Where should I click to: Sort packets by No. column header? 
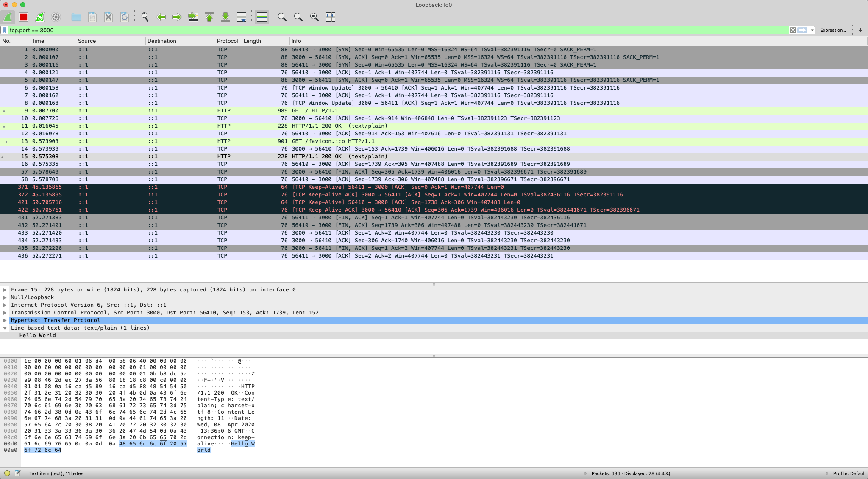(15, 41)
